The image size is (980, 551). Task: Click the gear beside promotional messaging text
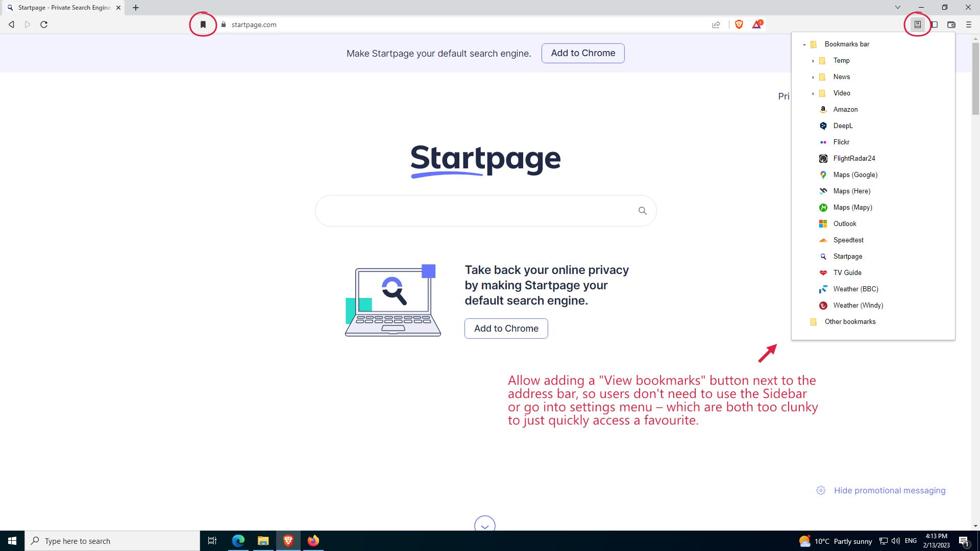click(x=821, y=490)
